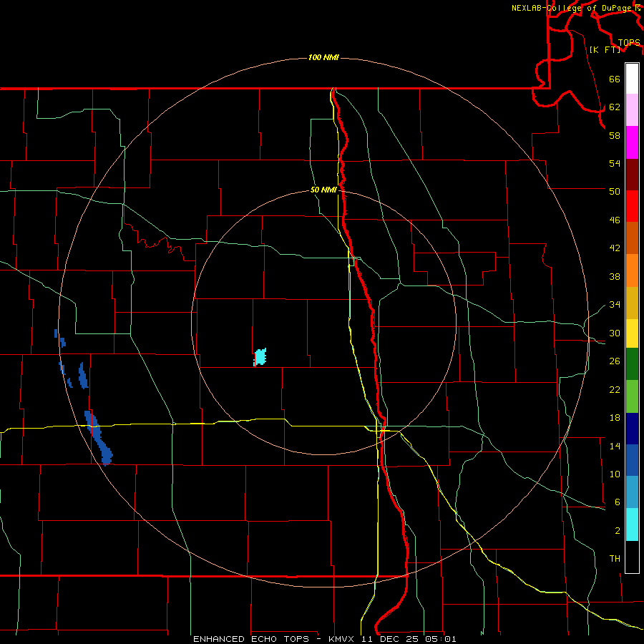
Task: Click the '46' legend value
Action: [615, 220]
